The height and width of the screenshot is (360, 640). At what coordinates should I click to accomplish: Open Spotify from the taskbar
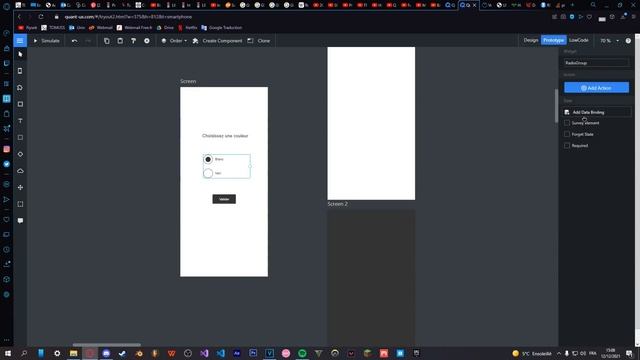(302, 353)
